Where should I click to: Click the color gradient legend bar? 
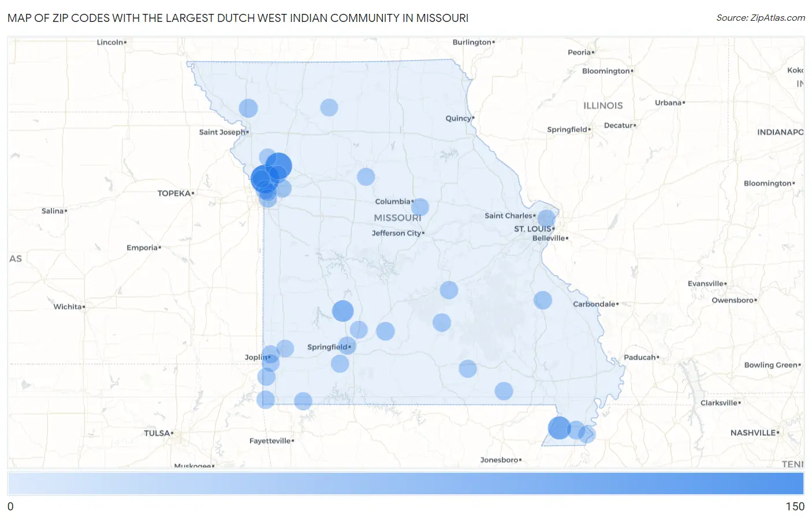pyautogui.click(x=405, y=483)
